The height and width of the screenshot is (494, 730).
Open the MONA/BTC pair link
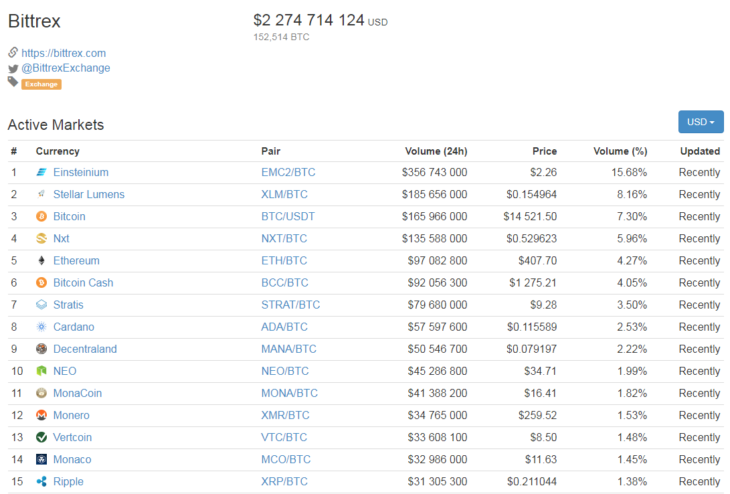tap(289, 393)
